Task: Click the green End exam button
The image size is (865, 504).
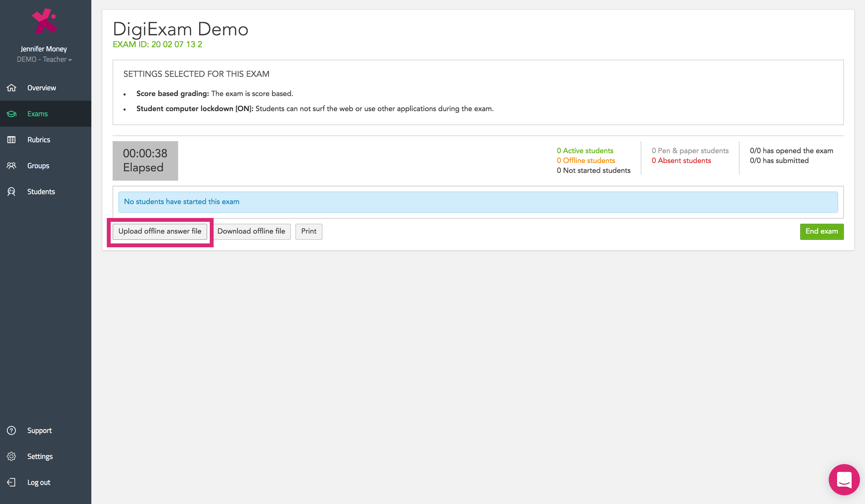Action: tap(821, 231)
